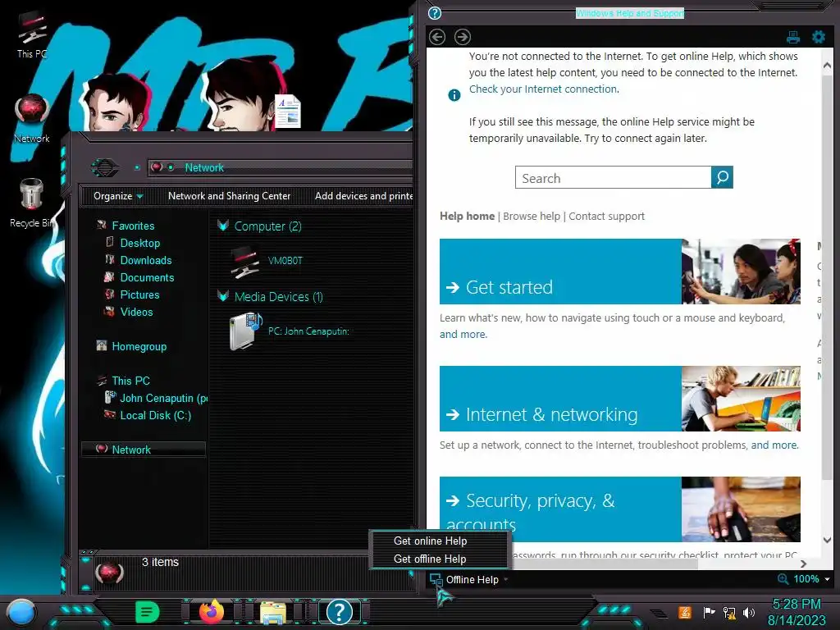Click the Help vertical scrollbar down arrow
The width and height of the screenshot is (840, 630).
point(827,540)
